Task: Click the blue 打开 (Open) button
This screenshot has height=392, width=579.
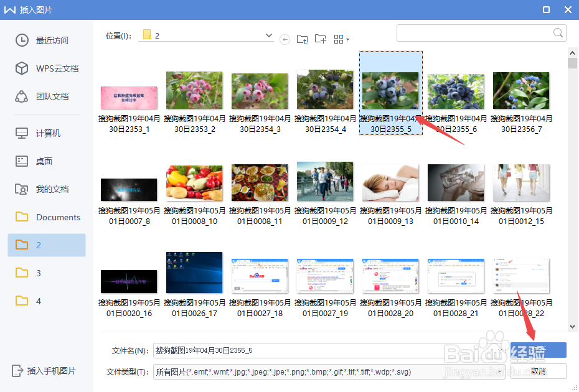Action: tap(539, 350)
